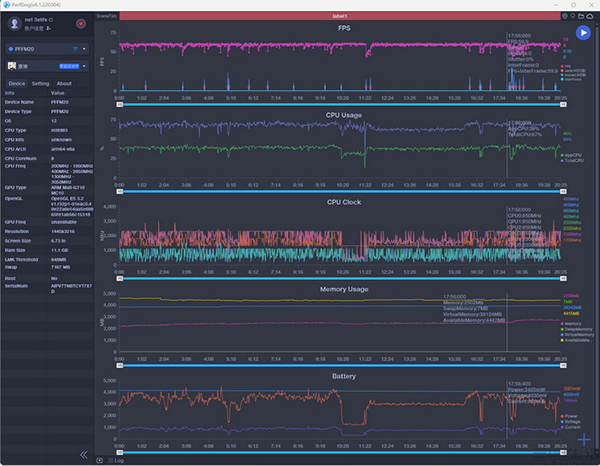This screenshot has height=466, width=600.
Task: Click the user avatar icon
Action: tap(15, 24)
